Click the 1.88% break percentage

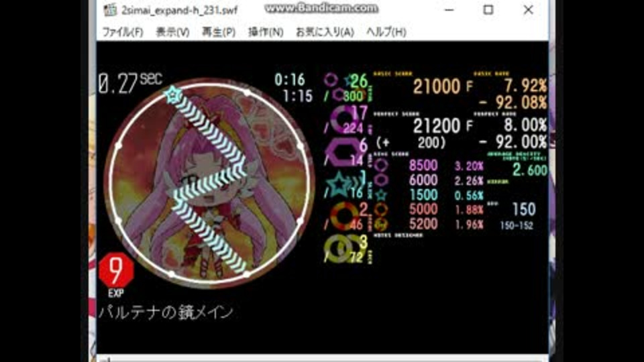pyautogui.click(x=469, y=210)
